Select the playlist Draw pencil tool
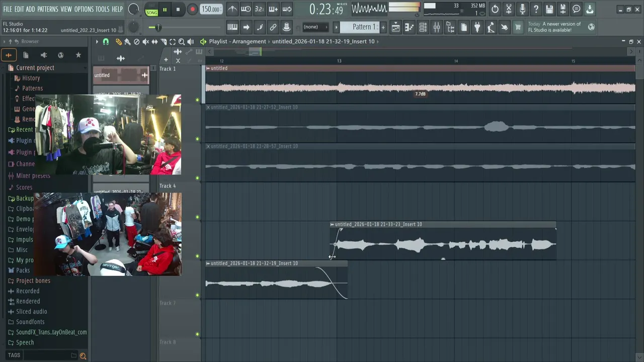Screen dimensions: 644x362 click(118, 42)
